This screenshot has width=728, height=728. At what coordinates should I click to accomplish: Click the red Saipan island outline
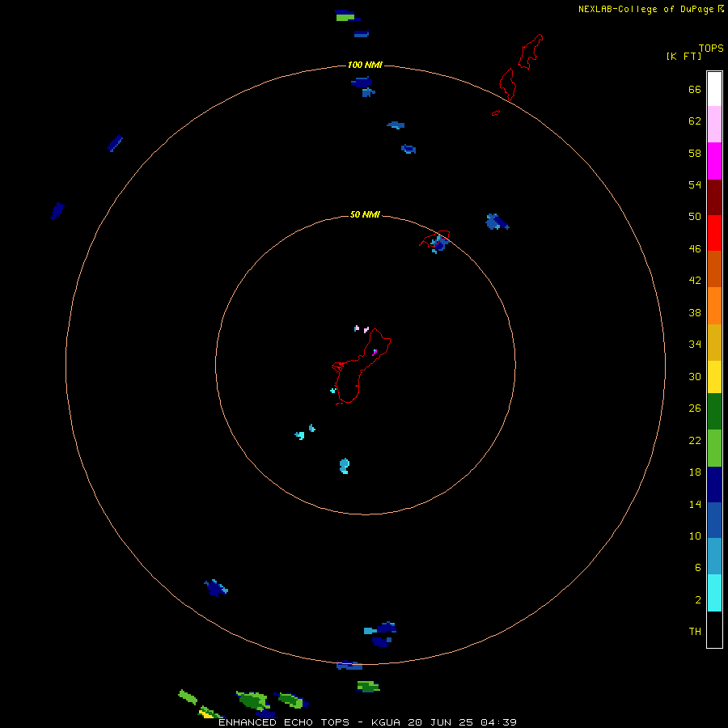tap(530, 52)
